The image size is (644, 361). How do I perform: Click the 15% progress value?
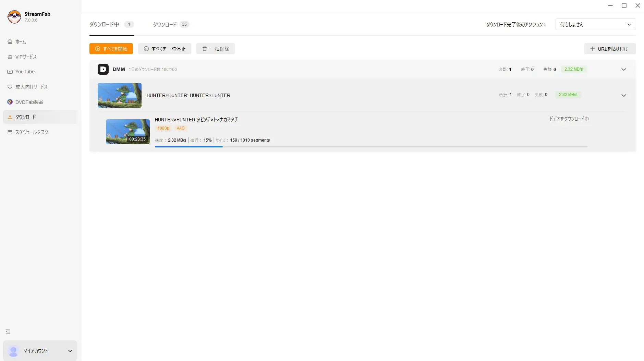207,140
